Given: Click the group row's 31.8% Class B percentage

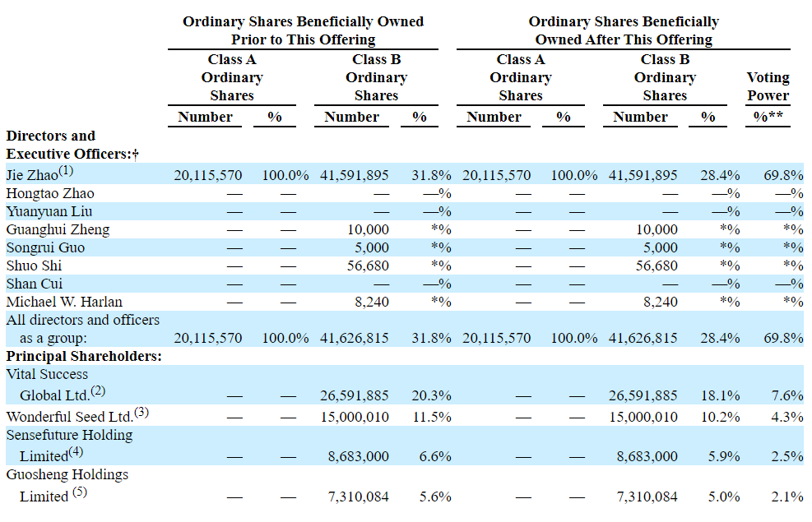Looking at the screenshot, I should pos(431,339).
